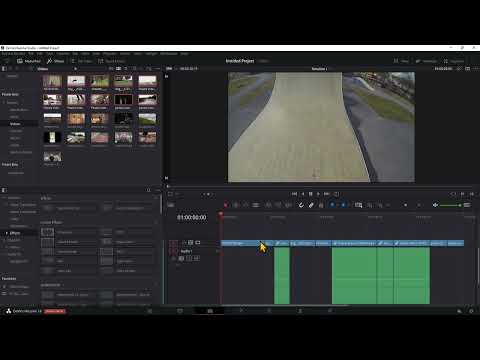Click the Overwrite Clip button

pyautogui.click(x=278, y=205)
